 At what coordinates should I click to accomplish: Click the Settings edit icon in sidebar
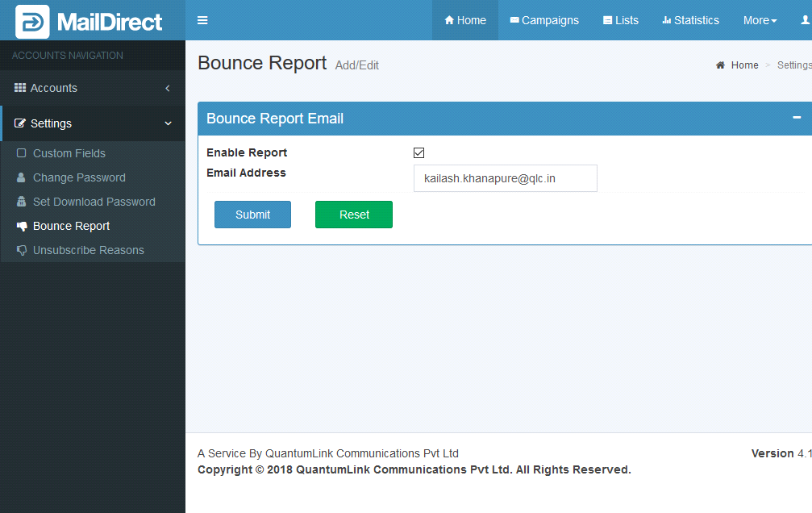(20, 123)
